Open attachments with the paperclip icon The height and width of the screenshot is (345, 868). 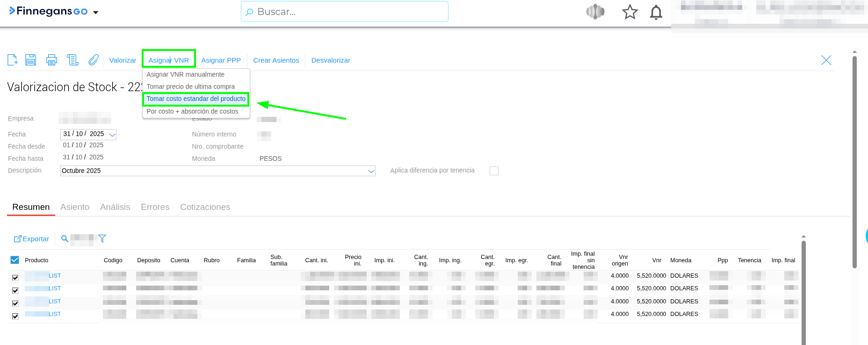94,60
